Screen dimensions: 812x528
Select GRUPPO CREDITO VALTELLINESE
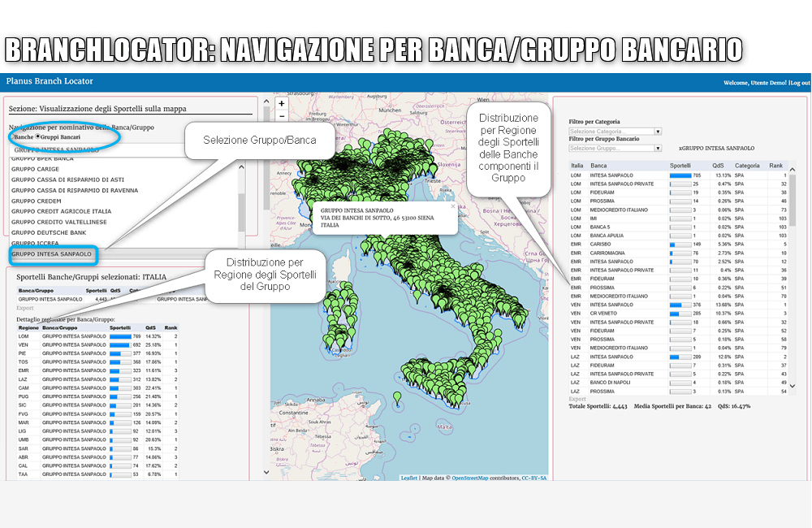click(59, 222)
